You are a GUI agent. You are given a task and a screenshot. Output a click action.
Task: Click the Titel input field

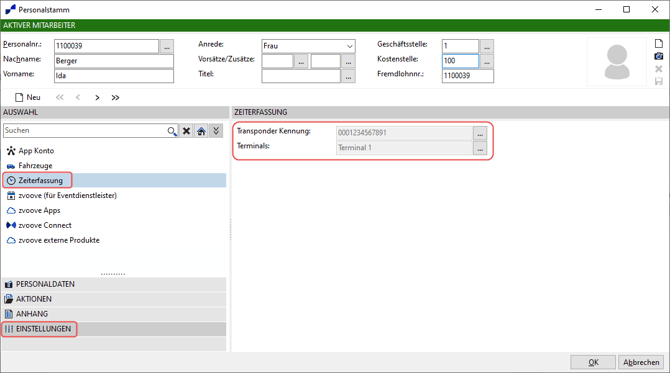click(x=301, y=76)
